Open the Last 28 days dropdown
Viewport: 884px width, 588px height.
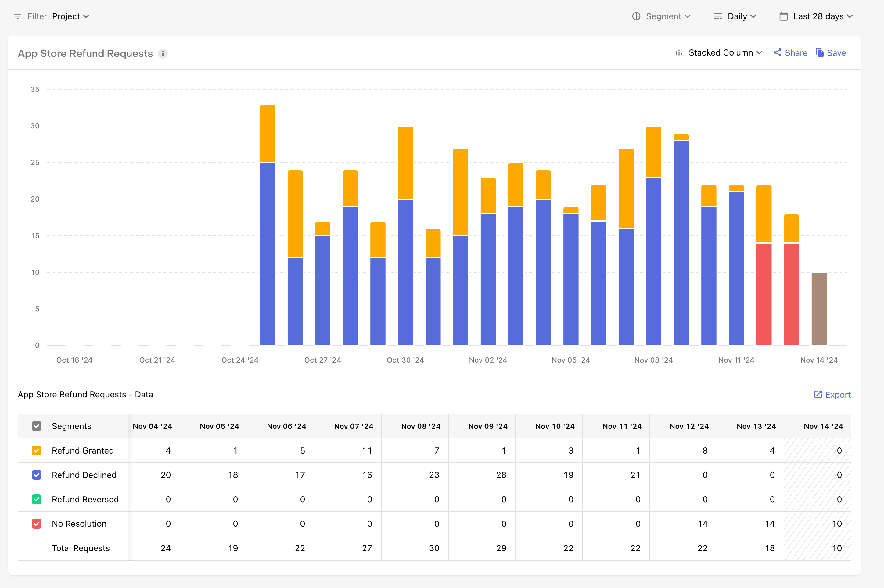coord(823,16)
